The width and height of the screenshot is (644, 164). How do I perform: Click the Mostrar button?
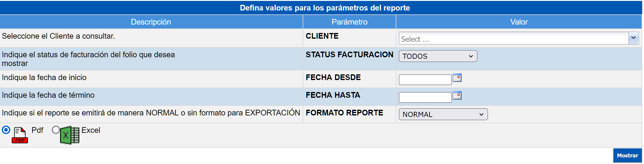[627, 156]
